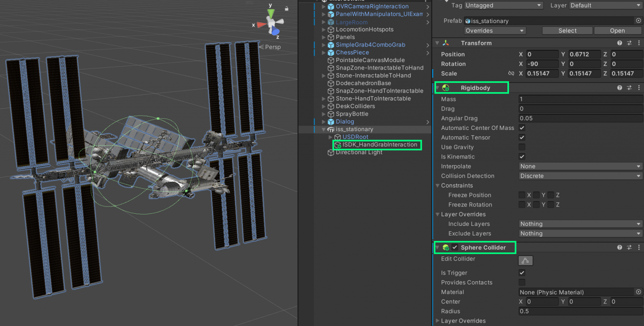The height and width of the screenshot is (326, 644).
Task: Open the Rigidbody three-dot options menu
Action: tap(639, 88)
